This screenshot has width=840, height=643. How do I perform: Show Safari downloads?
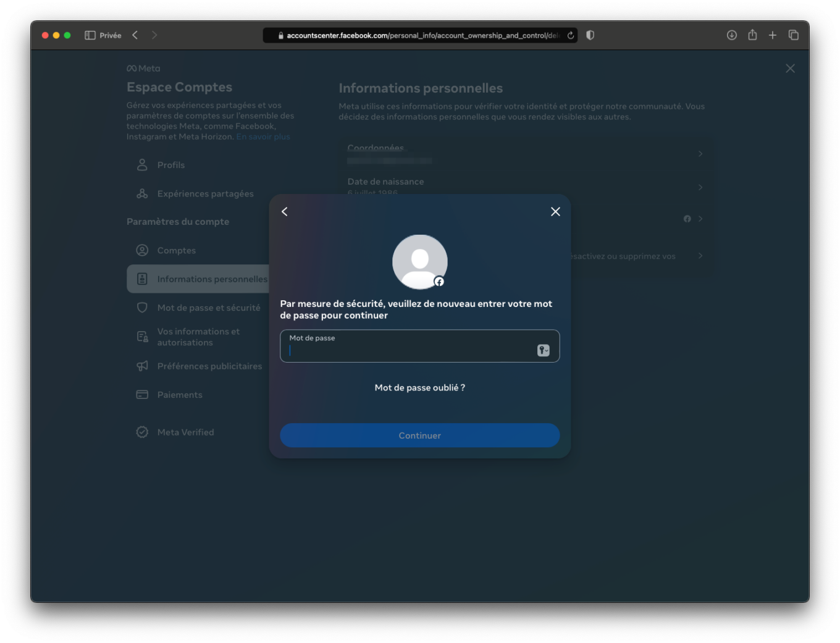(x=732, y=35)
